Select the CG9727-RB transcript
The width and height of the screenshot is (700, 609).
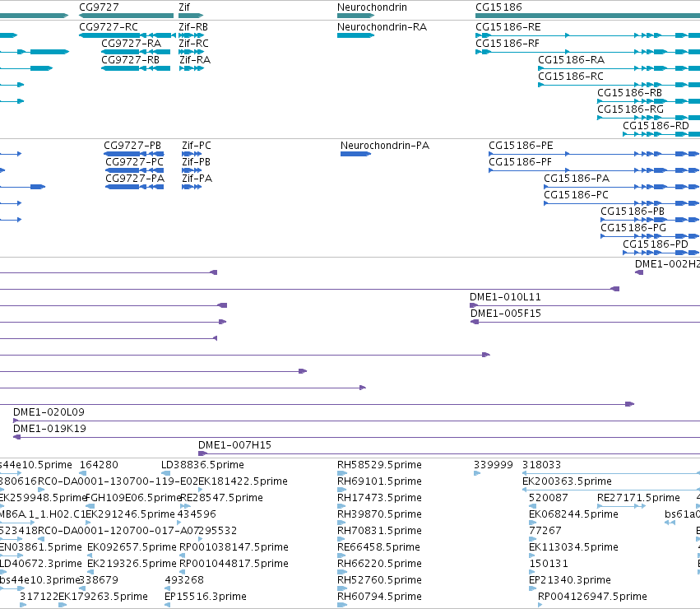(130, 60)
